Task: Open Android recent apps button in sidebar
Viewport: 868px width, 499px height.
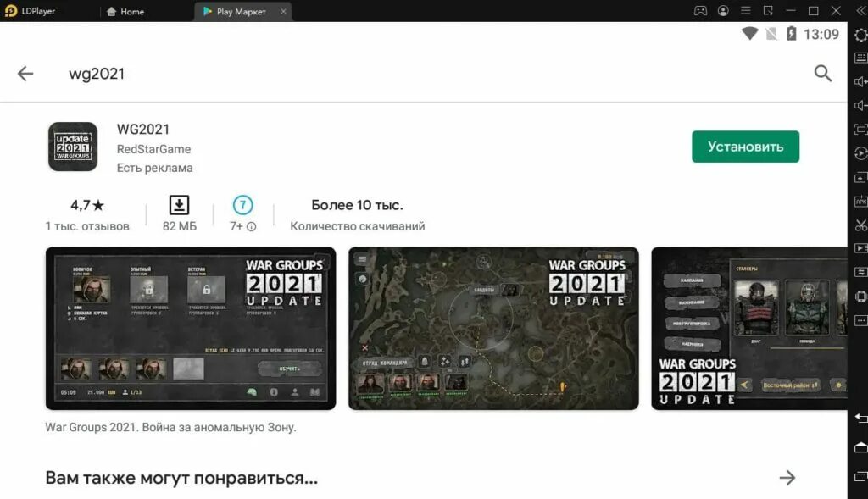Action: tap(861, 476)
